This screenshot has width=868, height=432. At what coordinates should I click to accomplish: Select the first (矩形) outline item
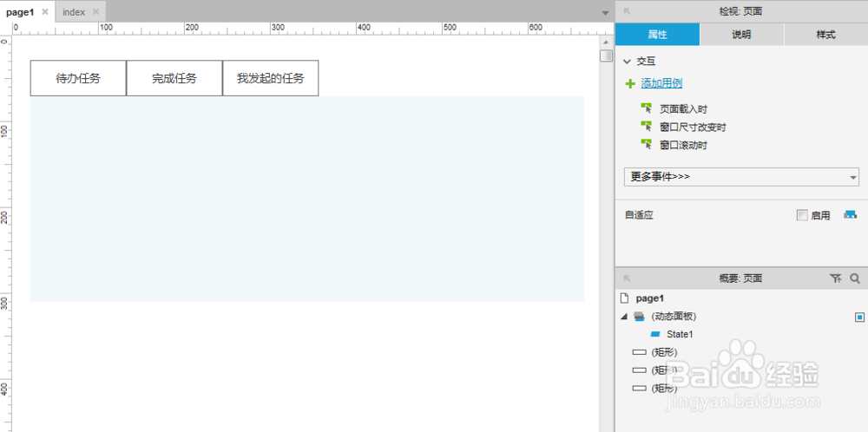[x=664, y=352]
